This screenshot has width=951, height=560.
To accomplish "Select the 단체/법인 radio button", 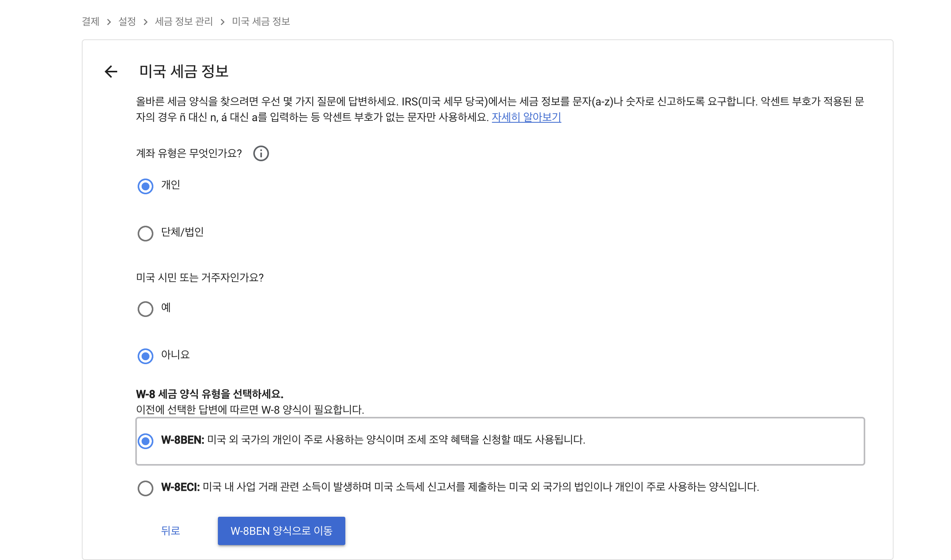I will point(146,233).
